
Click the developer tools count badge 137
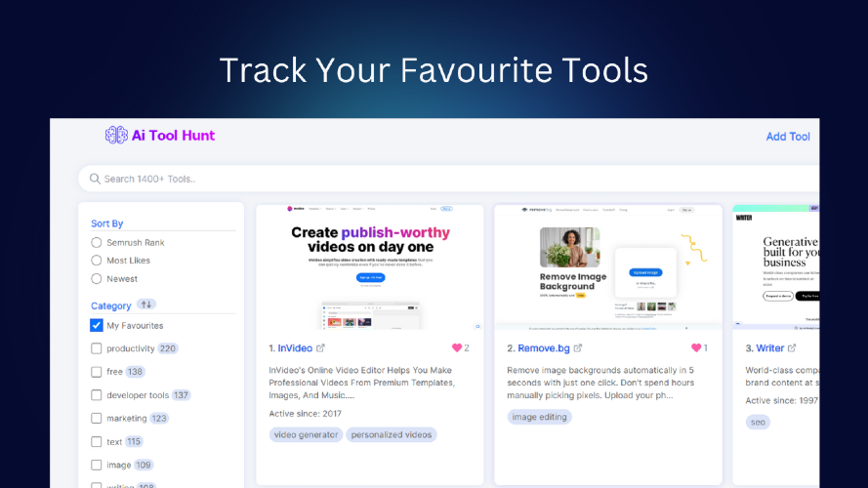pyautogui.click(x=181, y=395)
